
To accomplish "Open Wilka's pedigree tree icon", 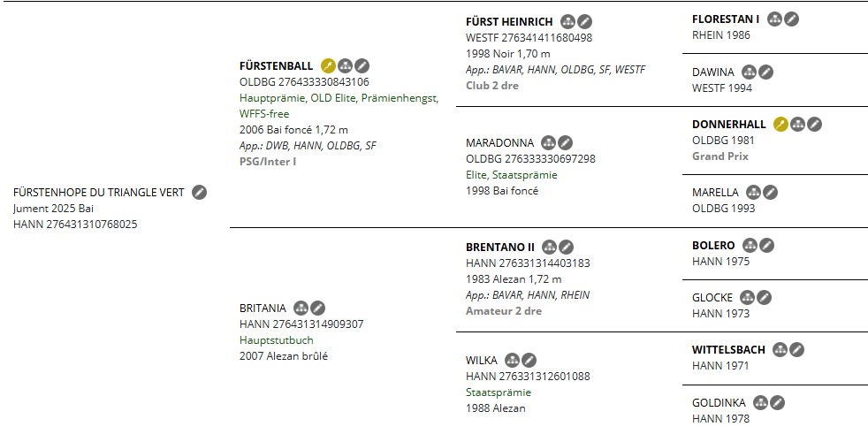I will [512, 360].
